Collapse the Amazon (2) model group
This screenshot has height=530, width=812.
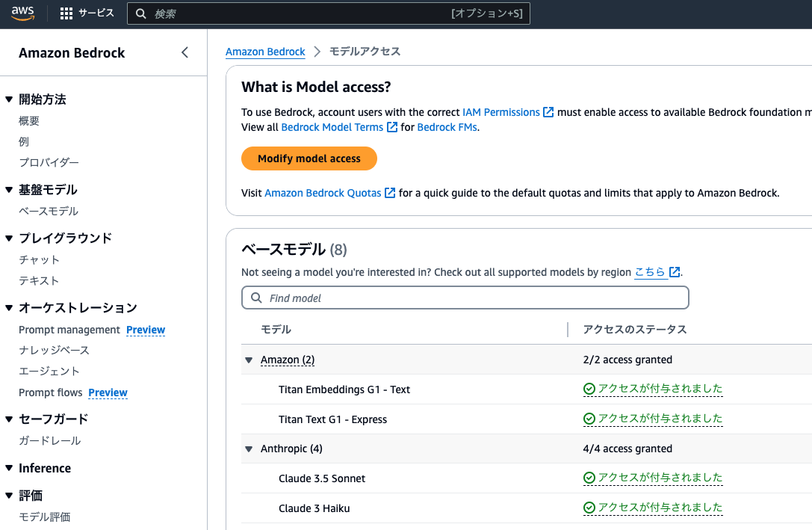tap(249, 360)
